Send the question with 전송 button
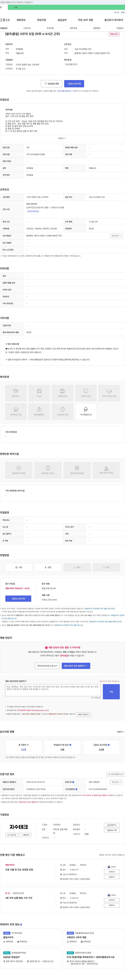125x980 pixels. pos(111,692)
